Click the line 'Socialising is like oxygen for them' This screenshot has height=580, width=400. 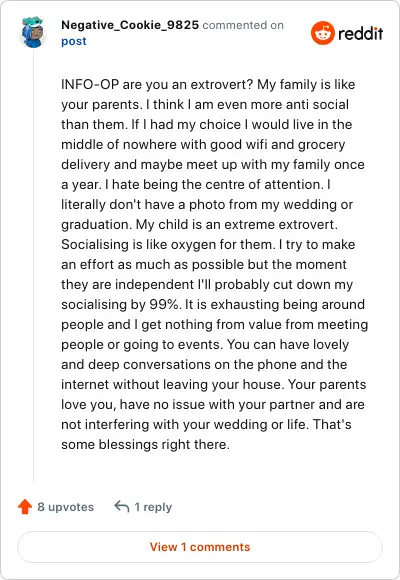(x=208, y=244)
